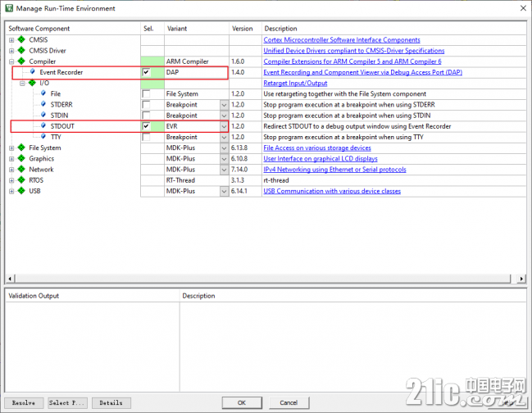This screenshot has height=413, width=532.
Task: Open the Retarget Input/Output link
Action: [x=295, y=83]
